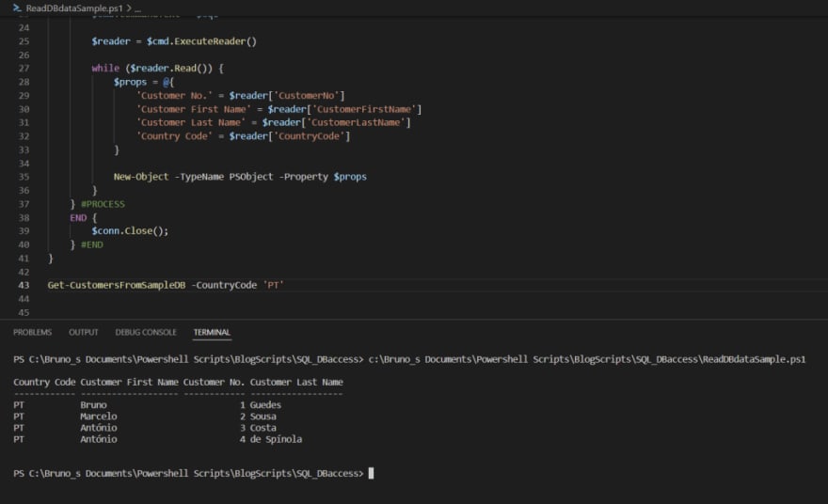This screenshot has height=504, width=828.
Task: Click Marcelo in the terminal output
Action: [99, 417]
